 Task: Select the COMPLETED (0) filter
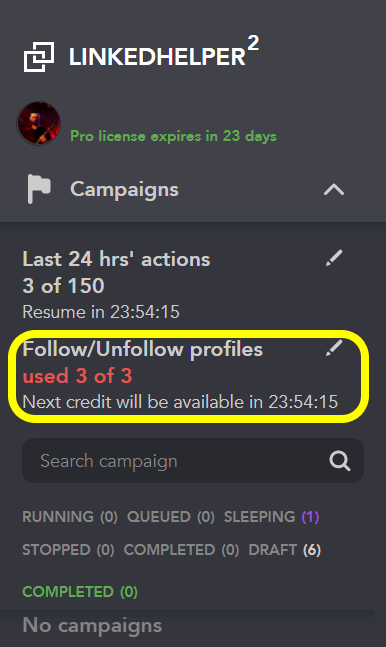click(181, 550)
